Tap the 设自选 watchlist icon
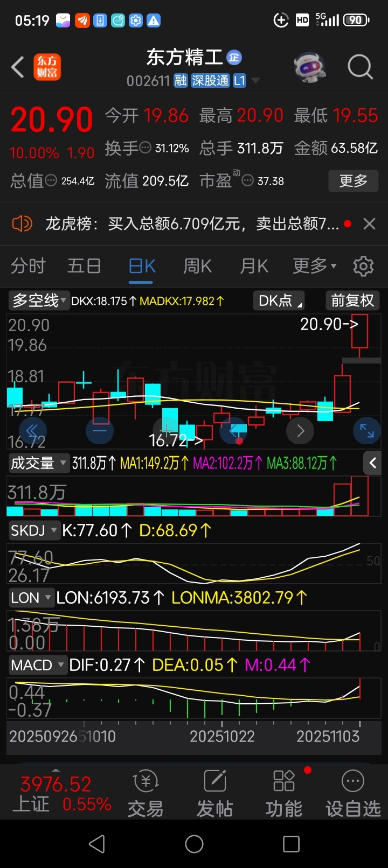388x868 pixels. 353,794
